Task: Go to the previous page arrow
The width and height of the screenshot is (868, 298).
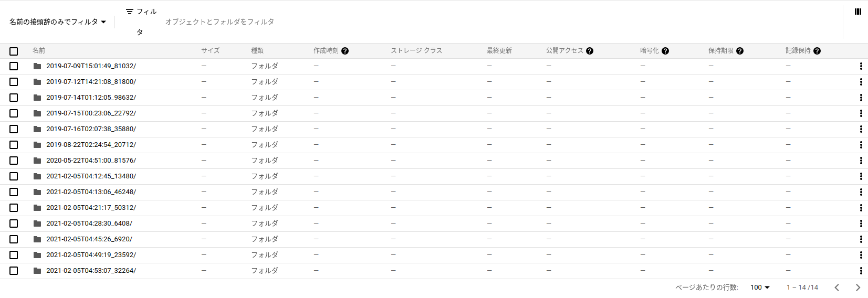Action: [x=836, y=288]
